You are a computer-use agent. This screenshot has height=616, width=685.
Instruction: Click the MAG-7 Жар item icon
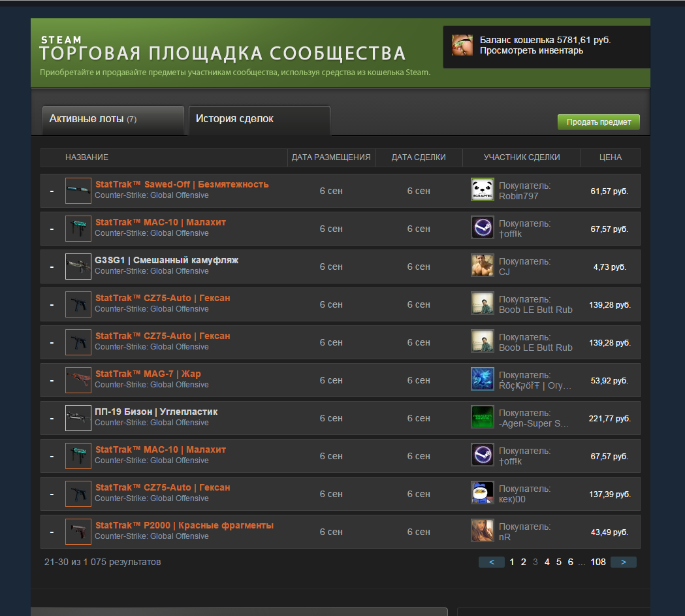(78, 380)
